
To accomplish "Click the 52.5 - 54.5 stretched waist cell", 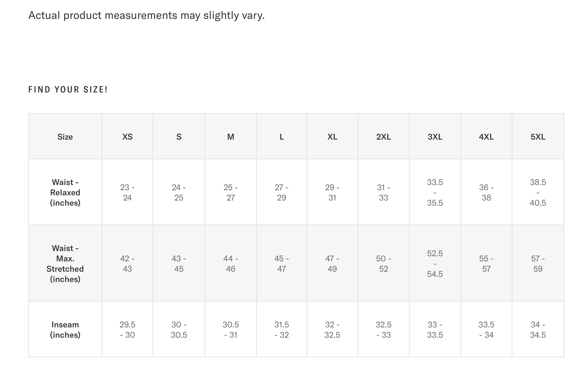I will point(435,264).
